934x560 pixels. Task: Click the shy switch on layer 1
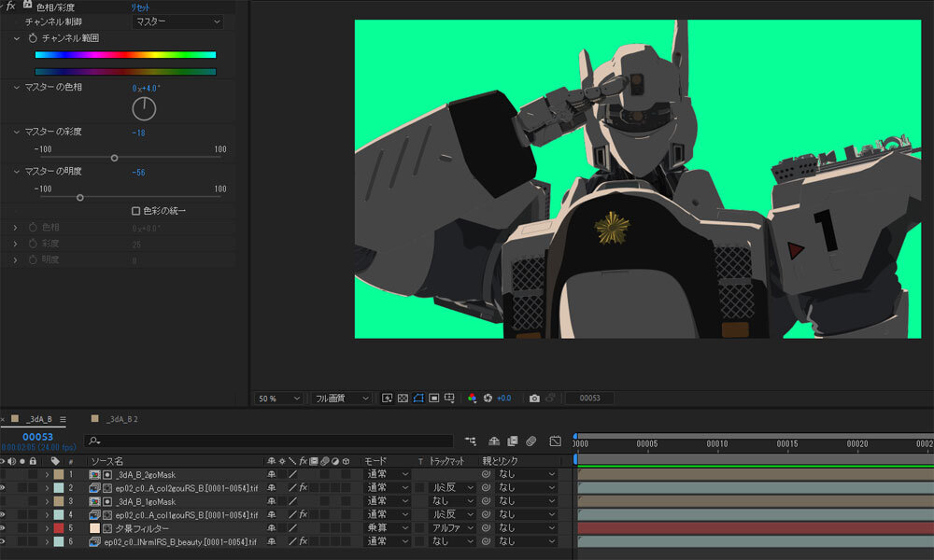tap(272, 474)
